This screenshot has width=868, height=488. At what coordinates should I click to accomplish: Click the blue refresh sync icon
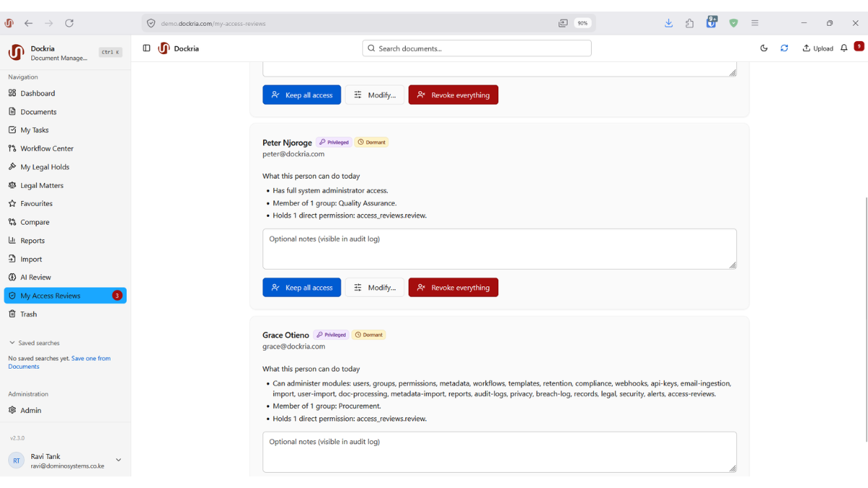click(x=784, y=48)
